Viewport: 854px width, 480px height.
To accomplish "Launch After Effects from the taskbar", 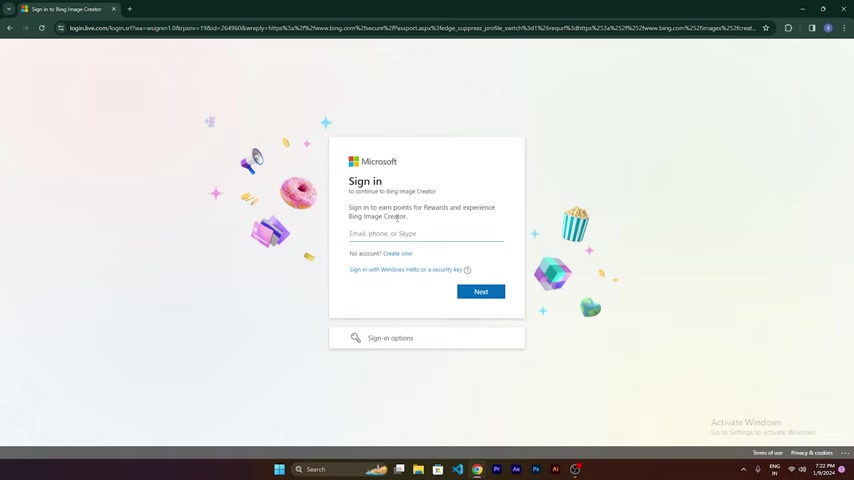I will tap(516, 469).
